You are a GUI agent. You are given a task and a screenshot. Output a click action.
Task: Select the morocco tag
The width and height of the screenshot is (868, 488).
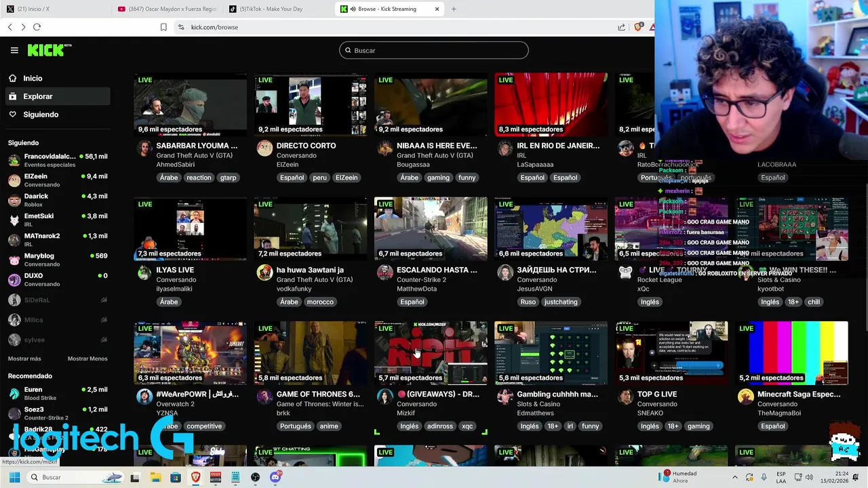click(320, 302)
